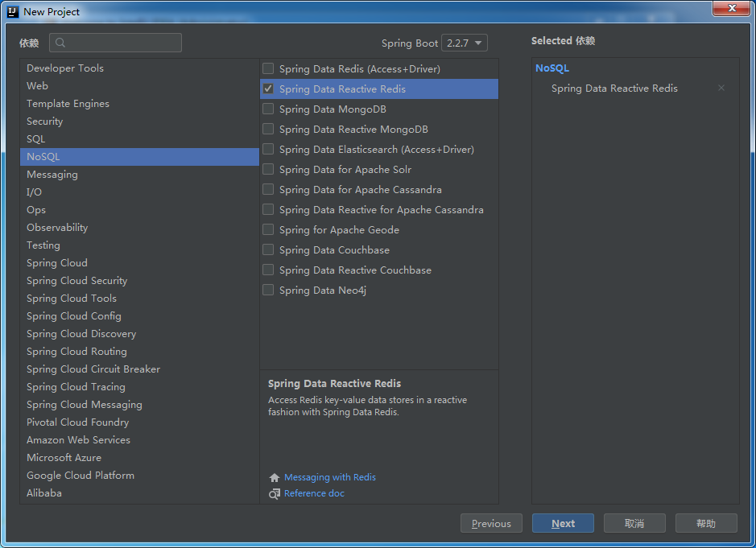Click the home icon beside Messaging with Redis

coord(275,478)
